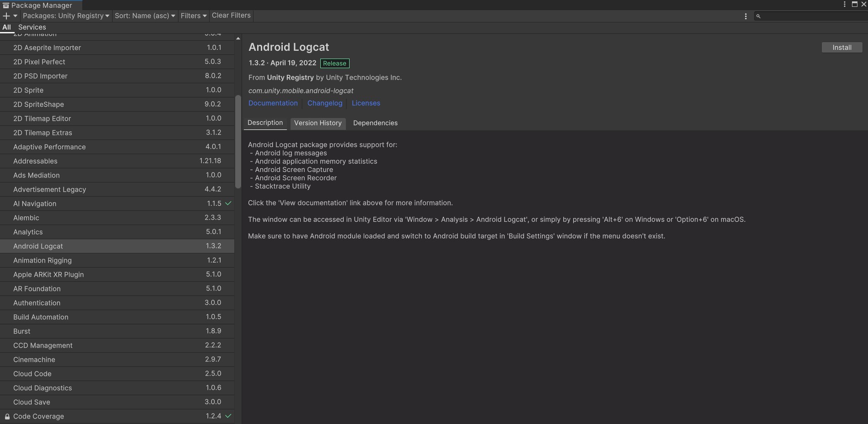Open the window kebab menu icon
This screenshot has width=868, height=424.
pyautogui.click(x=845, y=4)
